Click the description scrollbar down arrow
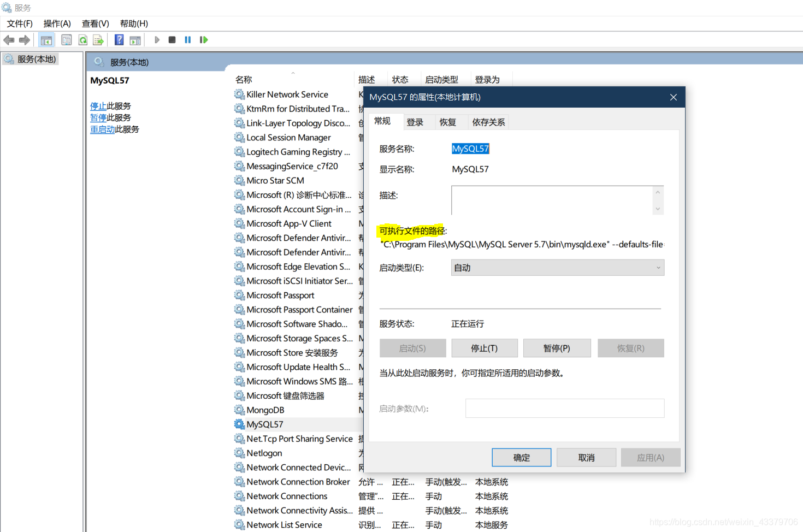This screenshot has height=532, width=803. (658, 209)
